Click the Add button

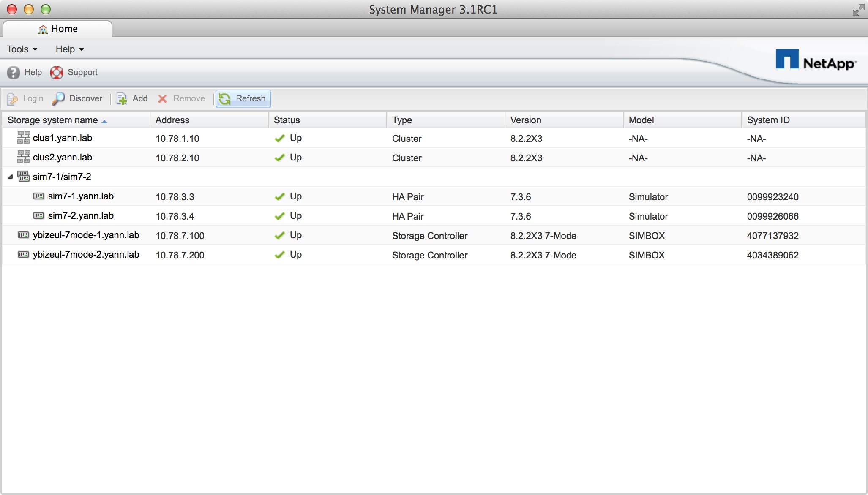click(132, 98)
